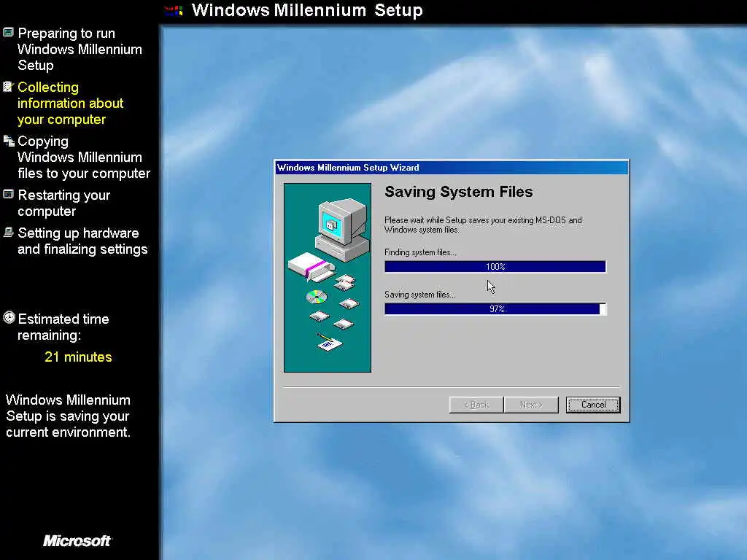Click Setup is saving your current environment text
Screen dimensions: 747x560
click(x=68, y=416)
